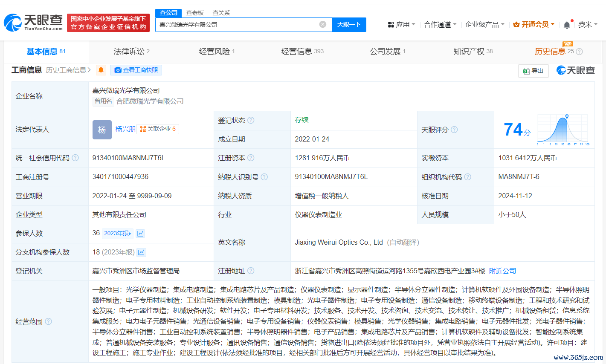Click the help icon next to 登记状态
606x364 pixels.
point(251,120)
